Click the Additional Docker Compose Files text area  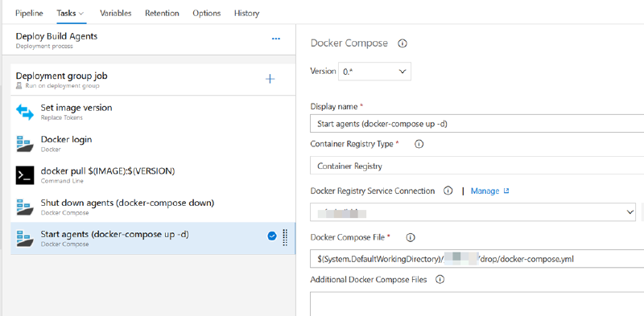[x=477, y=304]
